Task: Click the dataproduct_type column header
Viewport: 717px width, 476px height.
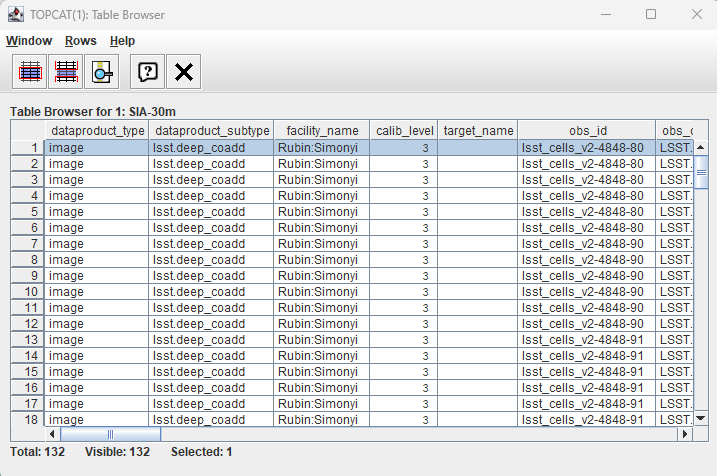Action: (96, 131)
